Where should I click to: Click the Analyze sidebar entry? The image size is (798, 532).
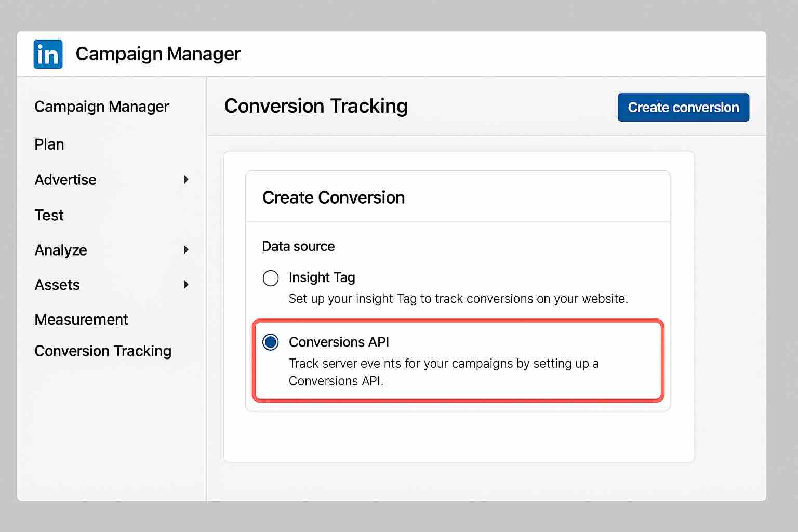[60, 250]
